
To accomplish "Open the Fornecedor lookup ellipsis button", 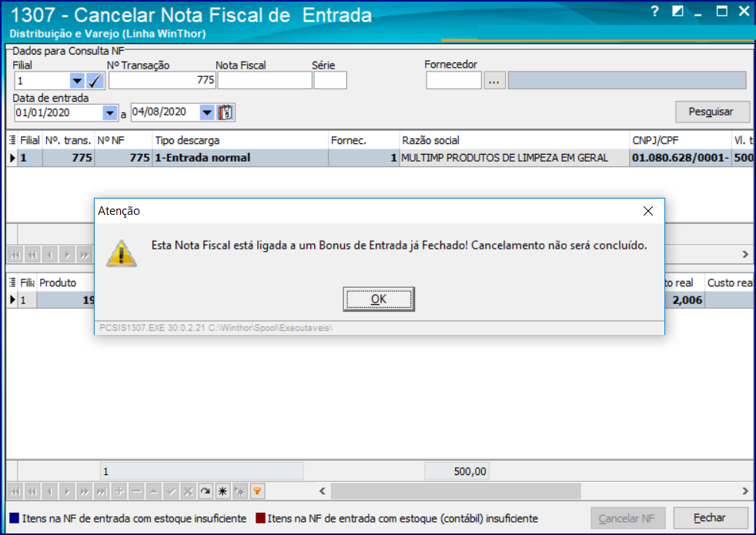I will click(x=495, y=81).
